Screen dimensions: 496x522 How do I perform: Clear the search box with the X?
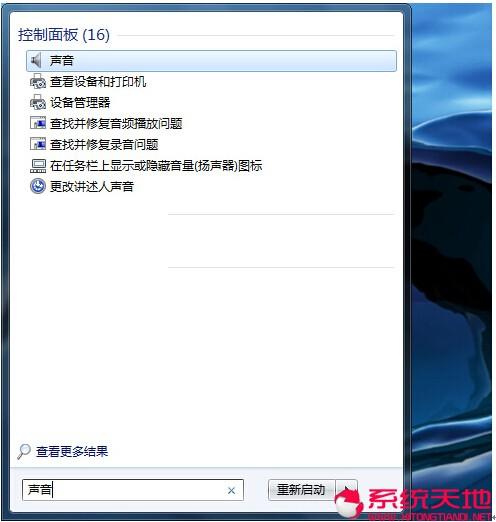[231, 490]
